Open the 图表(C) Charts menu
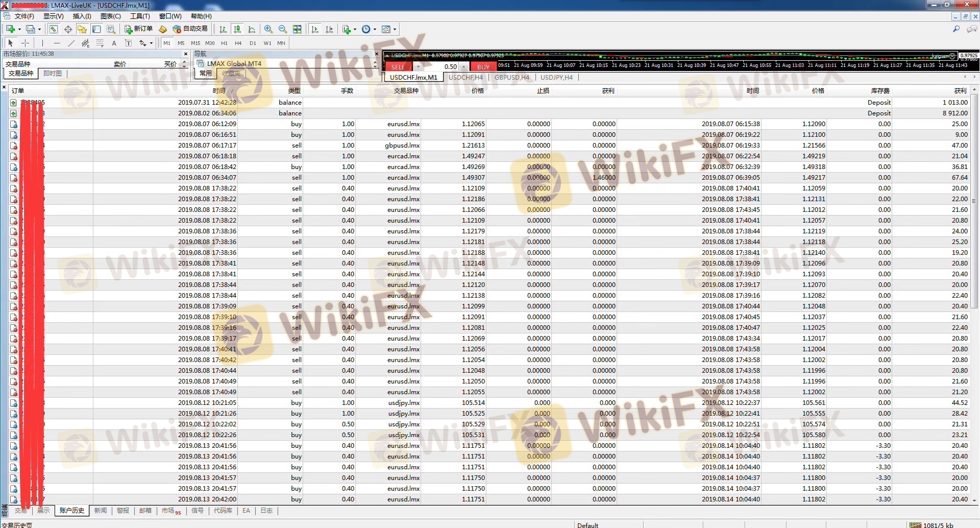Image resolution: width=980 pixels, height=528 pixels. point(110,16)
